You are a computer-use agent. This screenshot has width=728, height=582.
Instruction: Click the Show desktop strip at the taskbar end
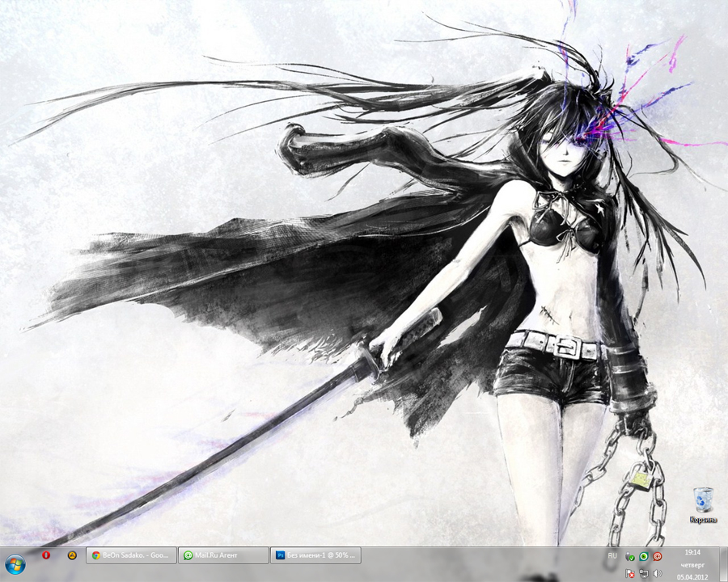[x=724, y=564]
